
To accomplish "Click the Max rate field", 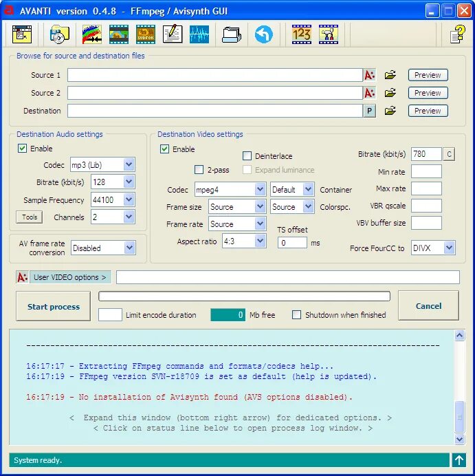I will coord(426,188).
